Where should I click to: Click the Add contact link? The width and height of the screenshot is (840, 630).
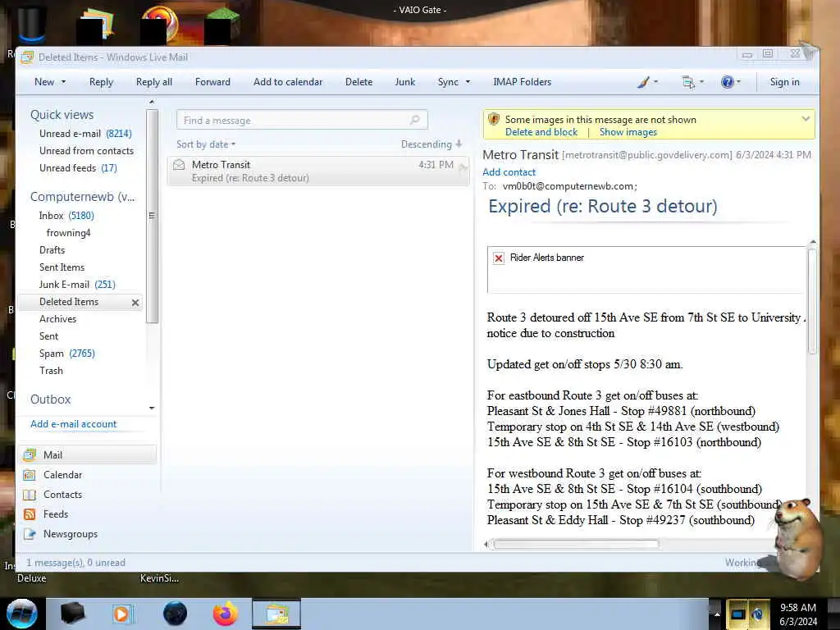[509, 172]
